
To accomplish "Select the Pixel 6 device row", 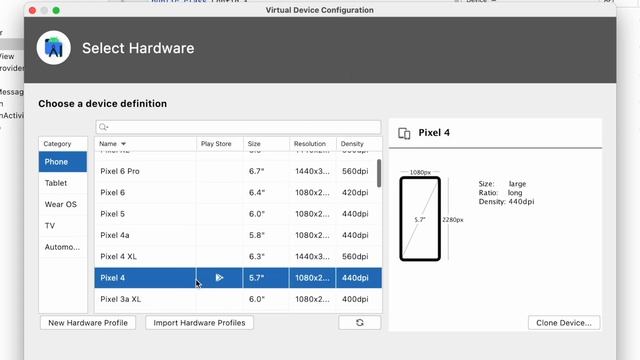I will tap(238, 192).
